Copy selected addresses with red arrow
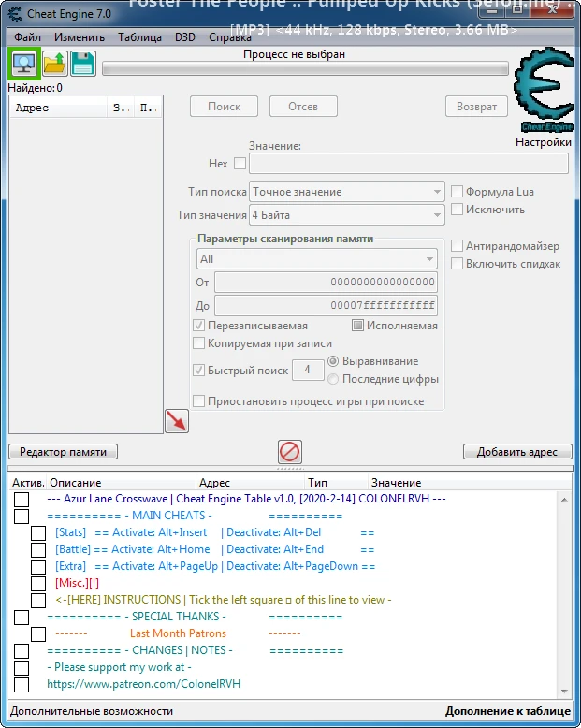Viewport: 581px width, 728px height. coord(177,421)
